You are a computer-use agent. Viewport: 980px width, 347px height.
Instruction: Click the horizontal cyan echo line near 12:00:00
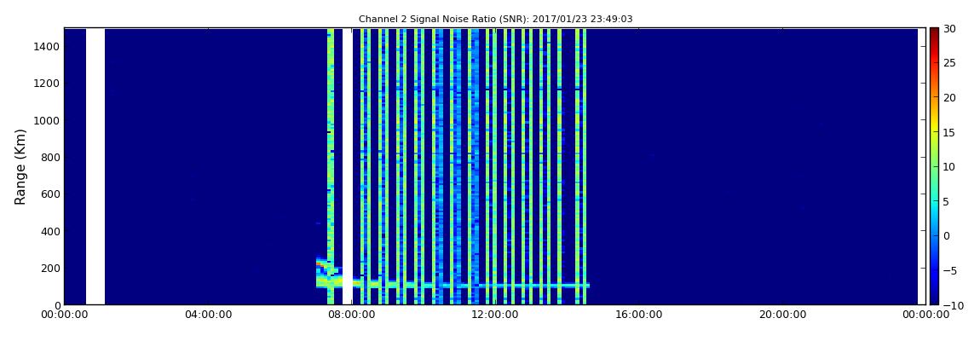(512, 285)
